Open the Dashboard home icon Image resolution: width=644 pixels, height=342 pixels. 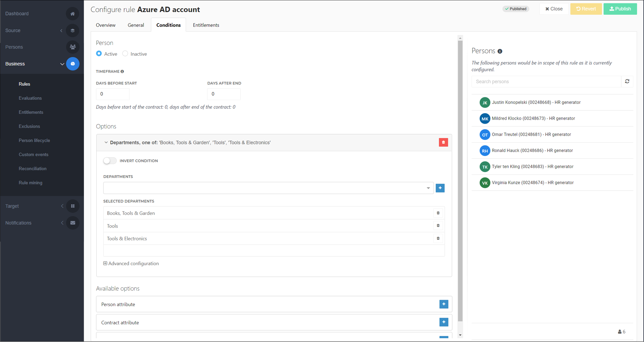click(x=72, y=14)
